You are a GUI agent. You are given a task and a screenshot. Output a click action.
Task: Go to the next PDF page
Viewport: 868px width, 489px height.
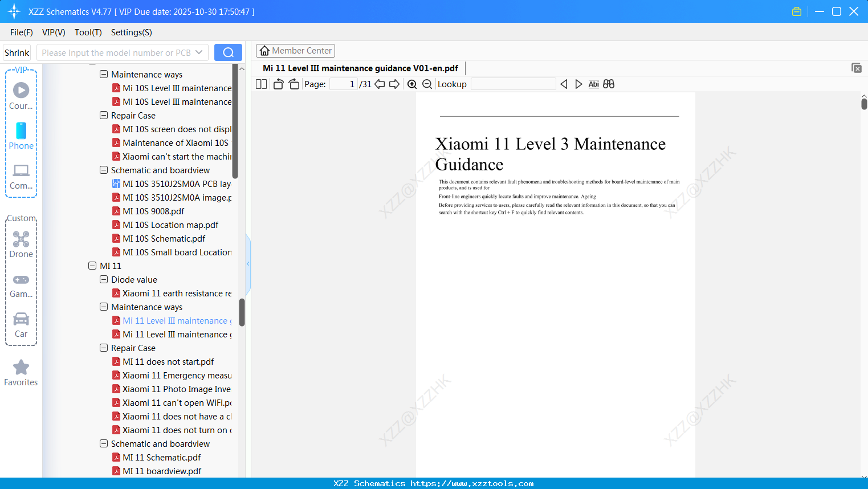point(394,84)
